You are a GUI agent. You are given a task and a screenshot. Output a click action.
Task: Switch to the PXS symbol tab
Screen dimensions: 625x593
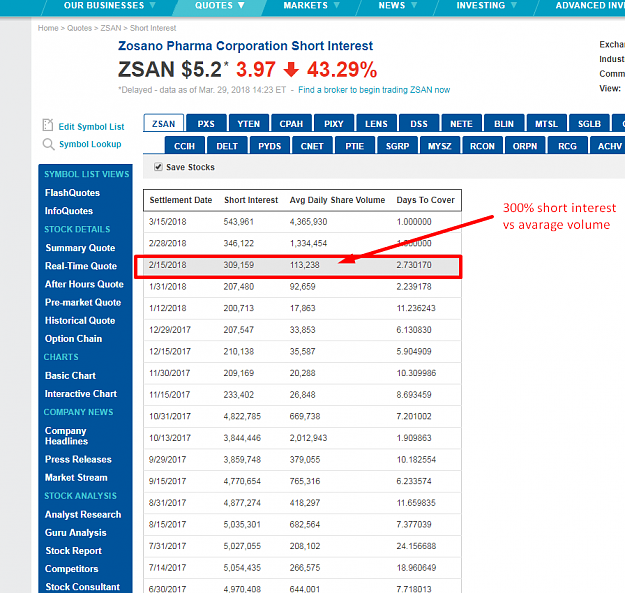(206, 124)
